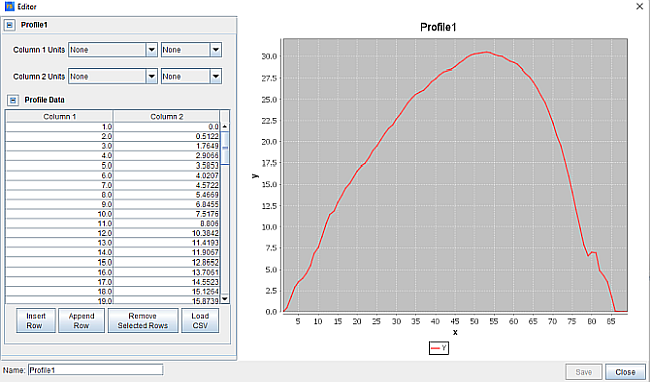Select the Column 1 cell 12.0
This screenshot has height=382, width=650.
[x=59, y=233]
